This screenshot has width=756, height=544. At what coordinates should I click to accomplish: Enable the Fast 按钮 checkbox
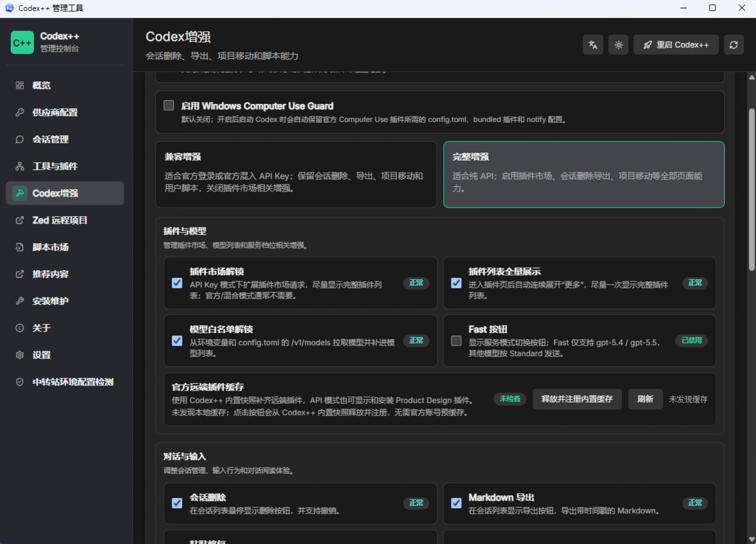pos(456,341)
